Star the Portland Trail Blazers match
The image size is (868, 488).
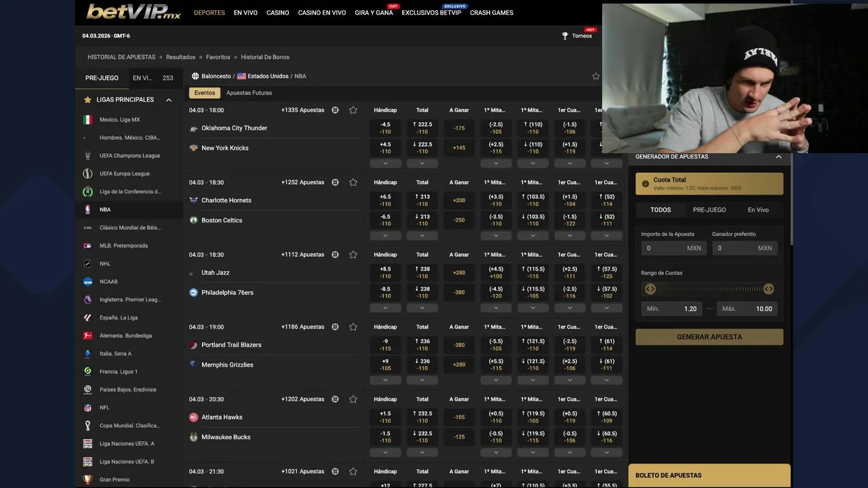(x=353, y=327)
